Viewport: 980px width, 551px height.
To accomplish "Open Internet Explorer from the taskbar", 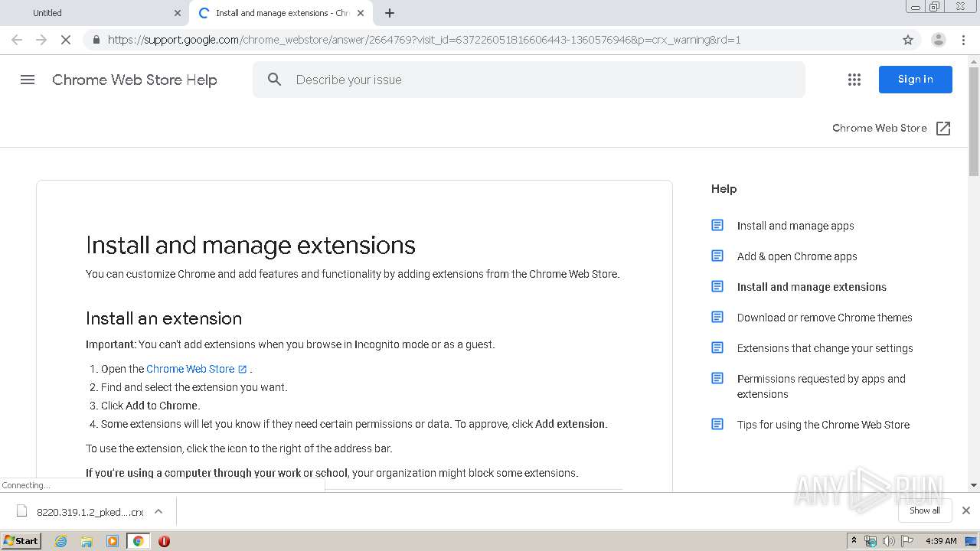I will [x=60, y=541].
